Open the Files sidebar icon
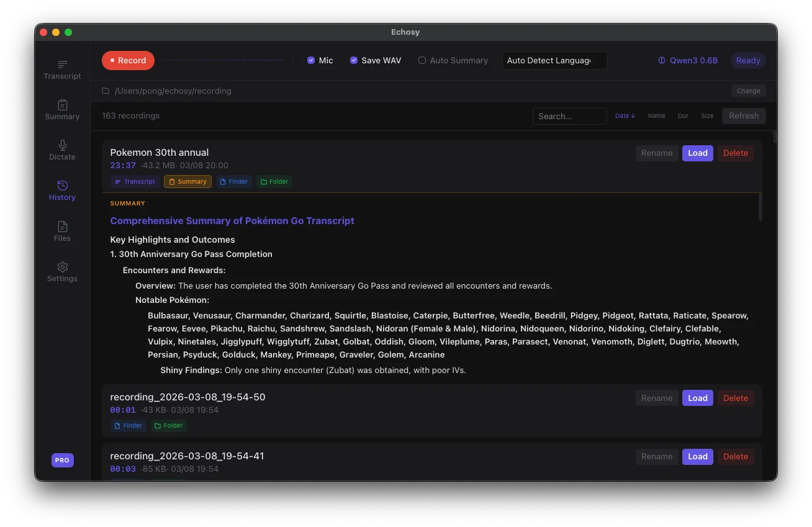The width and height of the screenshot is (812, 527). pyautogui.click(x=62, y=227)
